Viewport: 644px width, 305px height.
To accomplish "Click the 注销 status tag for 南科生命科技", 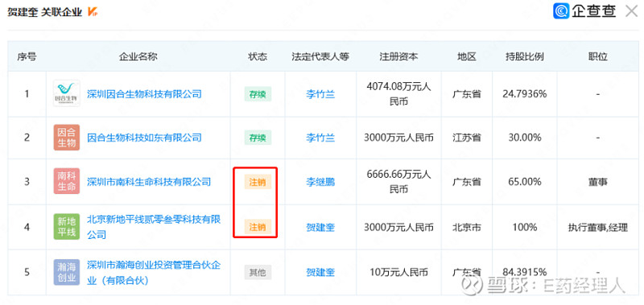I will [x=258, y=182].
